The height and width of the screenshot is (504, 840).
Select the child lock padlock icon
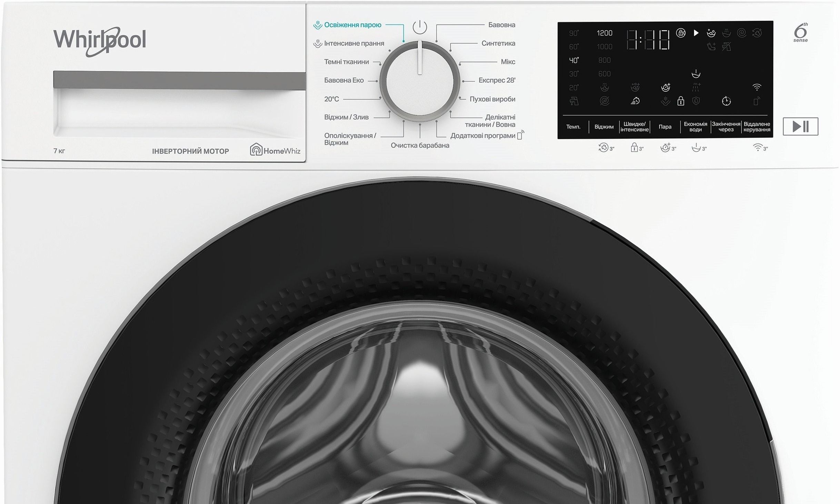pos(681,102)
